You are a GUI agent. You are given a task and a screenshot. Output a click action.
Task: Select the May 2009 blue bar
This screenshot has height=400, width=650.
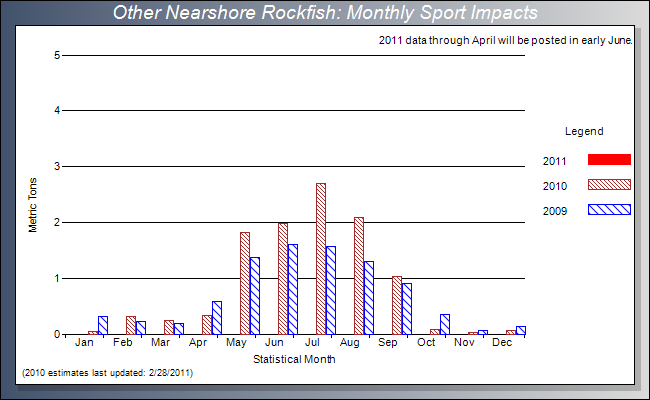pos(255,296)
